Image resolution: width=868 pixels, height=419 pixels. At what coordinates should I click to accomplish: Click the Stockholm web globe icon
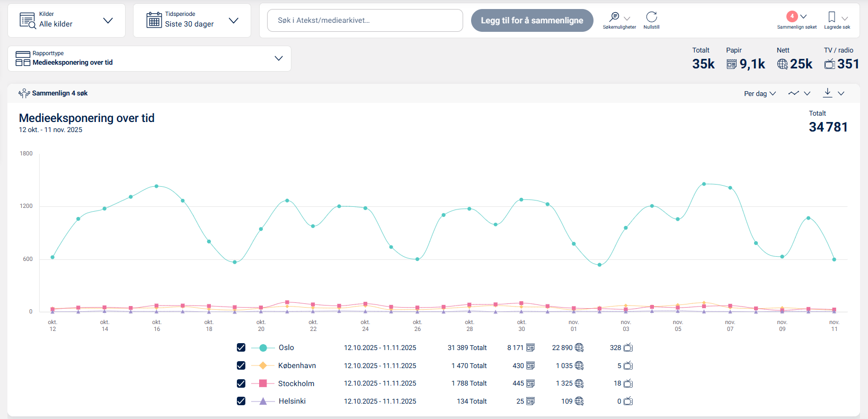tap(579, 383)
